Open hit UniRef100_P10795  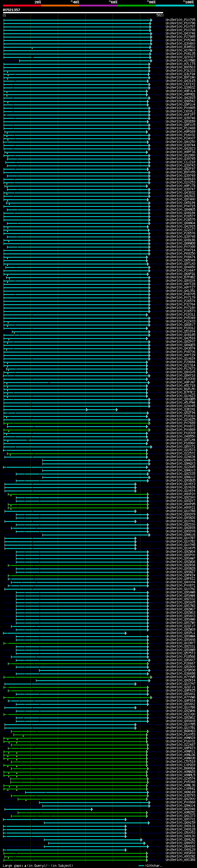[180, 20]
